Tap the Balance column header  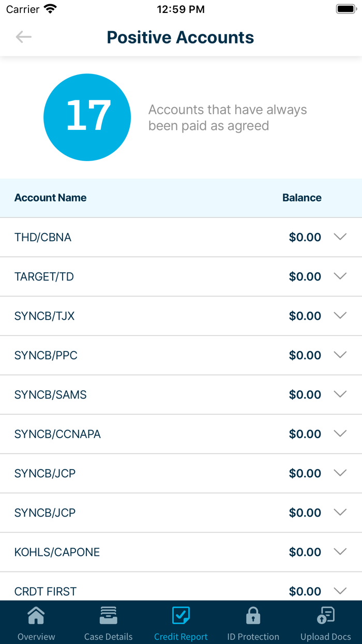click(x=301, y=198)
